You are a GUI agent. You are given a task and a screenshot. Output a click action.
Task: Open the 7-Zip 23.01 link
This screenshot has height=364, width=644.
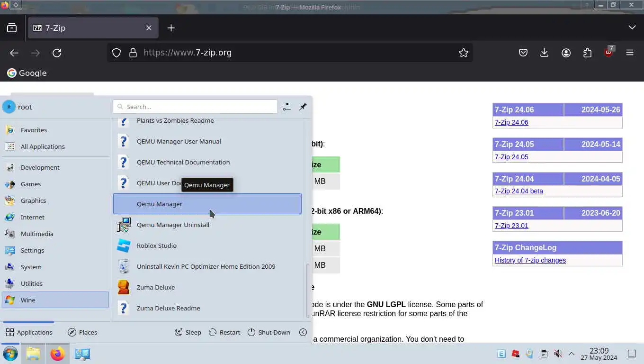[511, 226]
